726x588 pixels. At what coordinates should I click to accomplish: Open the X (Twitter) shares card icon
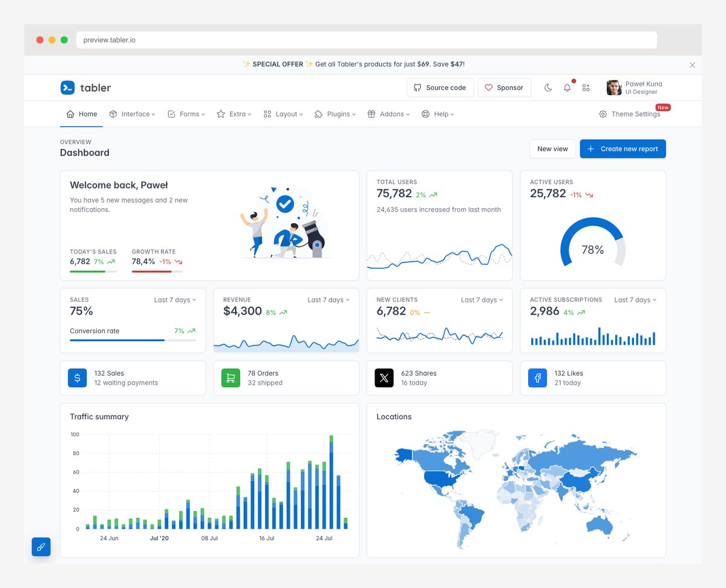tap(384, 377)
